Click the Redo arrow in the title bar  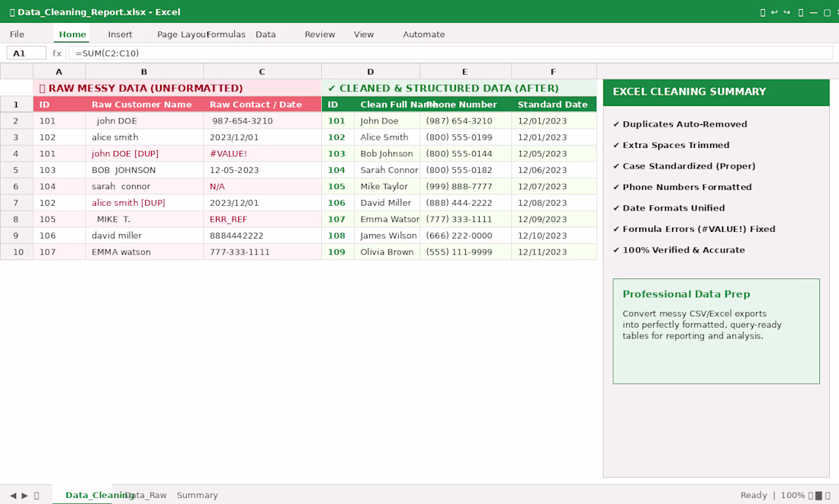[x=786, y=12]
